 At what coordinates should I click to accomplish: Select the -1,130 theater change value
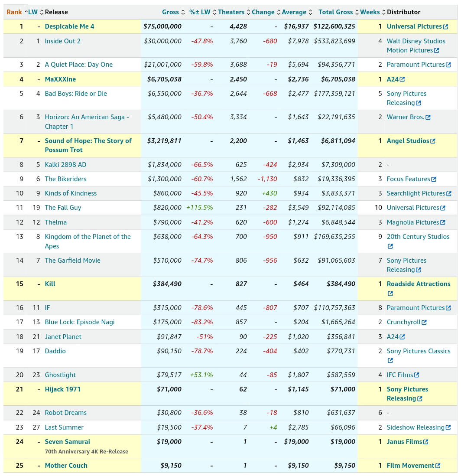coord(267,179)
